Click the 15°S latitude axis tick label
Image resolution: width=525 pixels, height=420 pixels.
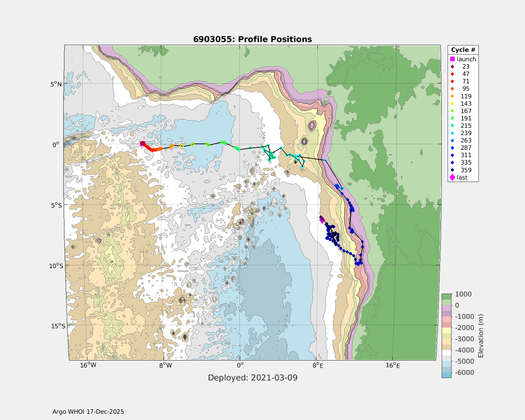[x=58, y=326]
